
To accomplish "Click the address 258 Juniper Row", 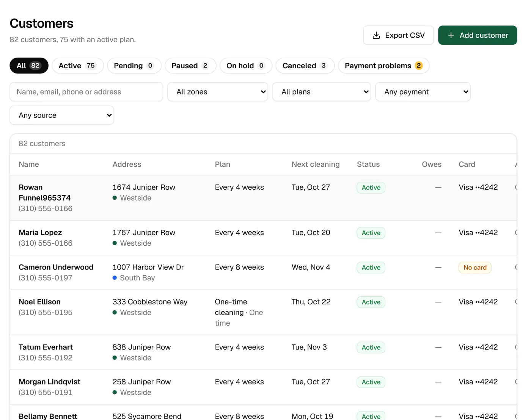I will pyautogui.click(x=141, y=382).
